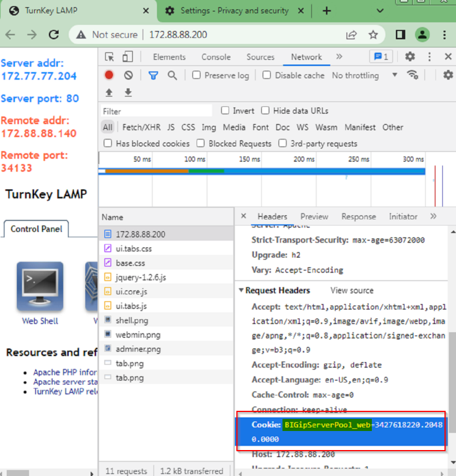
Task: Check Has blocked cookies checkbox
Action: [x=108, y=143]
